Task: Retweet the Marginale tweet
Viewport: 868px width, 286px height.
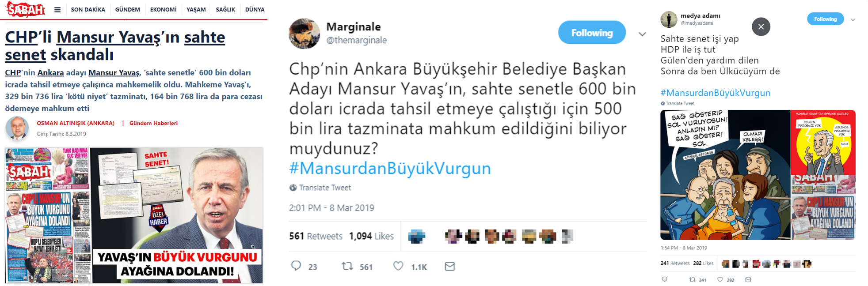Action: [x=348, y=266]
